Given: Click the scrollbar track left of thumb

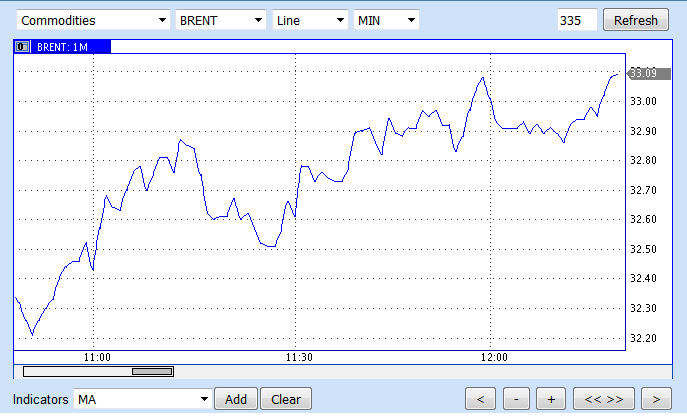Looking at the screenshot, I should click(78, 371).
